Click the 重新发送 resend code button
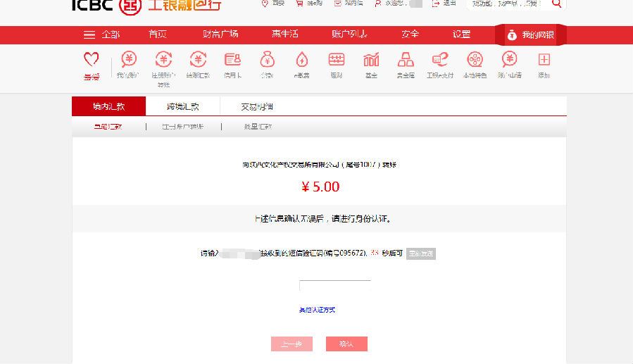 pyautogui.click(x=420, y=253)
